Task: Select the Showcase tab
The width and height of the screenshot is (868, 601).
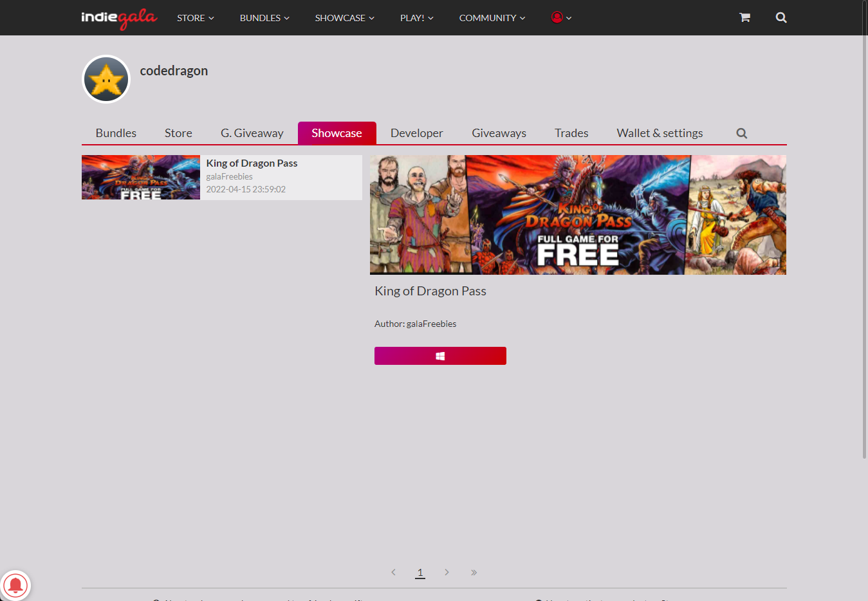Action: pyautogui.click(x=337, y=133)
